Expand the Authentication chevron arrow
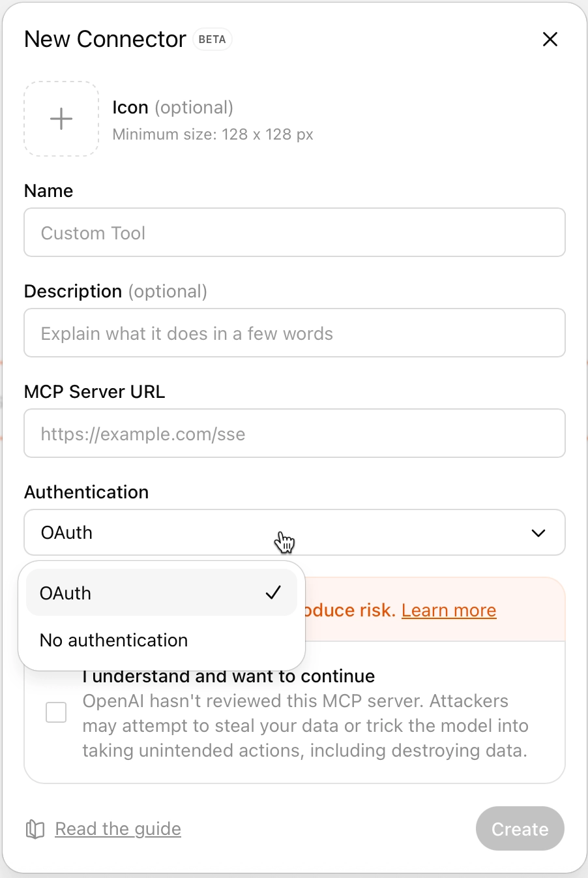The width and height of the screenshot is (588, 878). click(x=538, y=533)
